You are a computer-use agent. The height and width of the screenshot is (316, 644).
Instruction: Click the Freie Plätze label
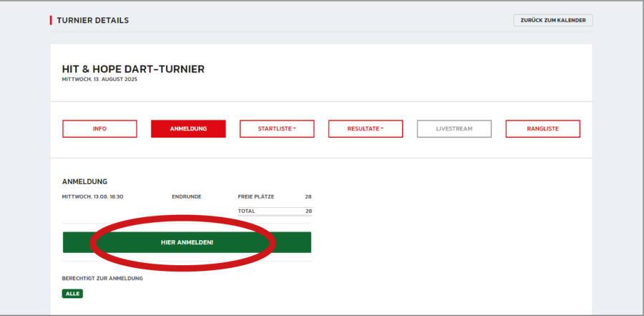[x=256, y=196]
